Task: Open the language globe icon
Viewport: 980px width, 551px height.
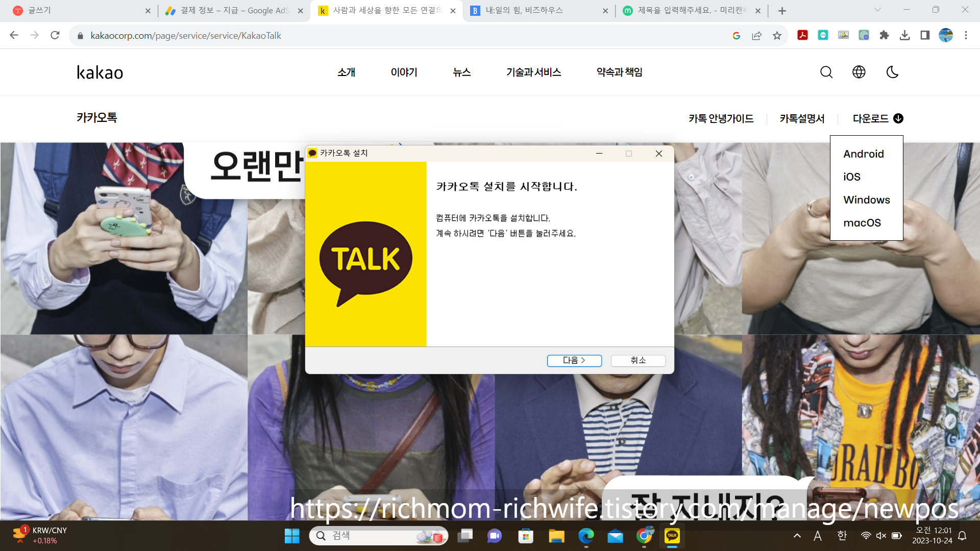Action: click(859, 72)
